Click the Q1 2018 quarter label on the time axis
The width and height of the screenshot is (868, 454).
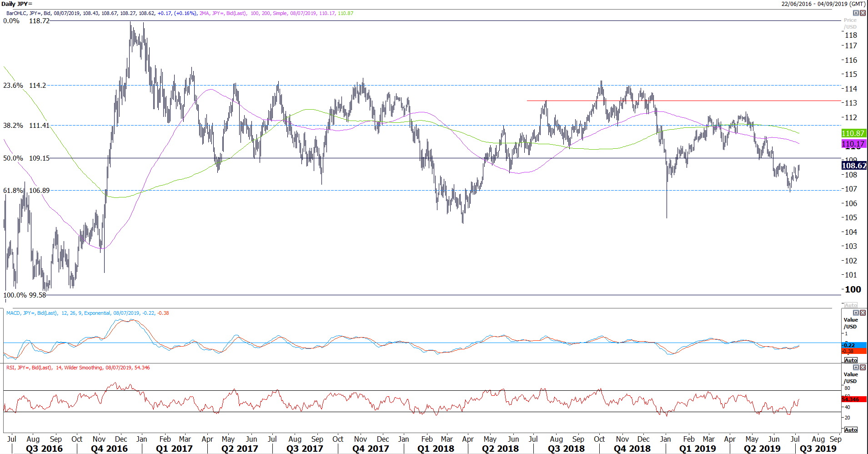[436, 449]
